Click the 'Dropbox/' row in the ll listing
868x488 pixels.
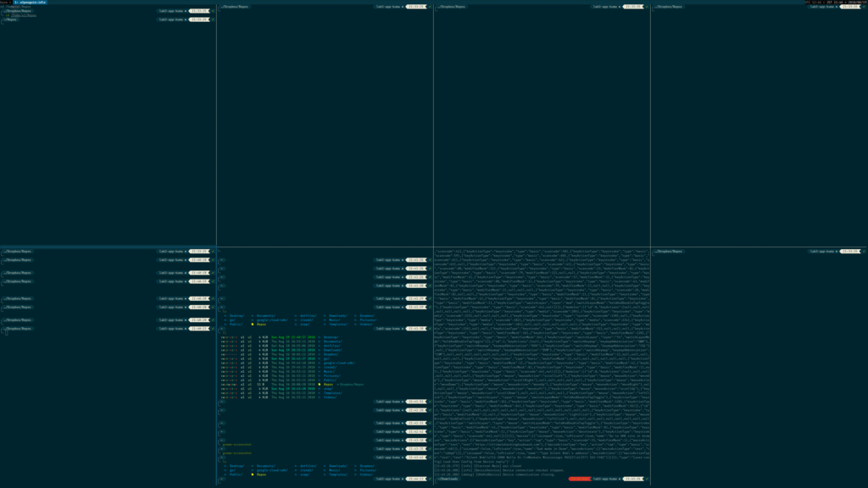coord(280,354)
